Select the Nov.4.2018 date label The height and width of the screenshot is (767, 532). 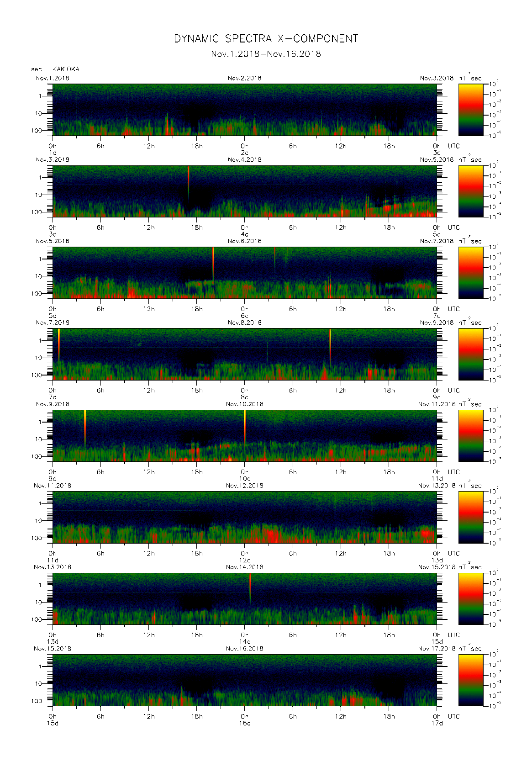pyautogui.click(x=245, y=159)
